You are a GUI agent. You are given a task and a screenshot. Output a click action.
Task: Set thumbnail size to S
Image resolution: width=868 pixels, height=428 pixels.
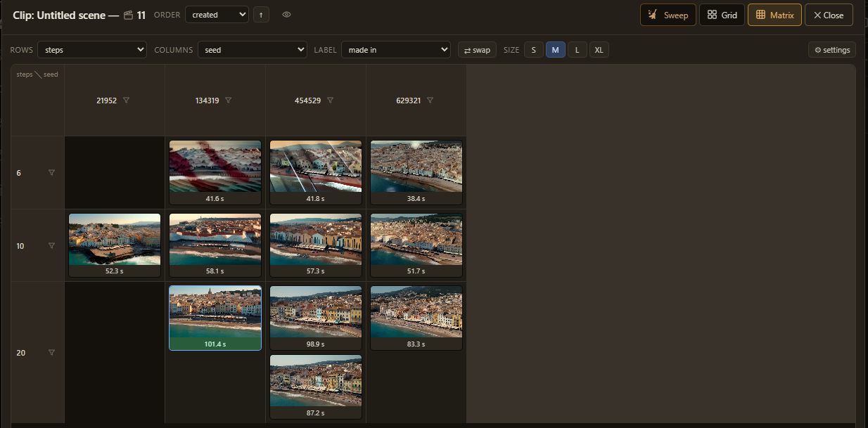[x=533, y=50]
